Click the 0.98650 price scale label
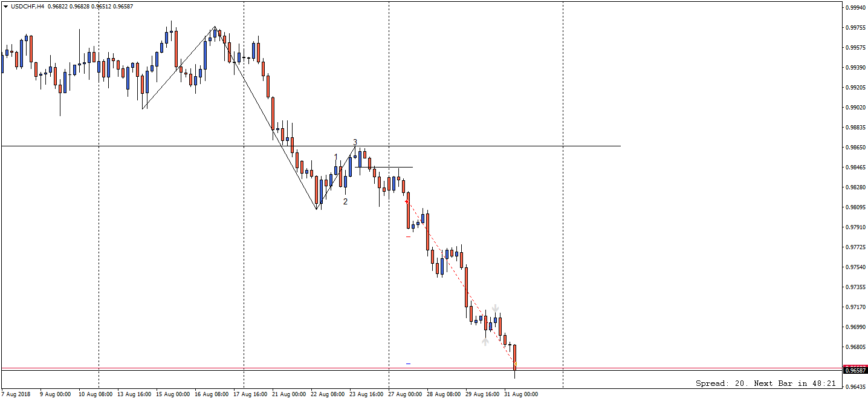 point(855,148)
